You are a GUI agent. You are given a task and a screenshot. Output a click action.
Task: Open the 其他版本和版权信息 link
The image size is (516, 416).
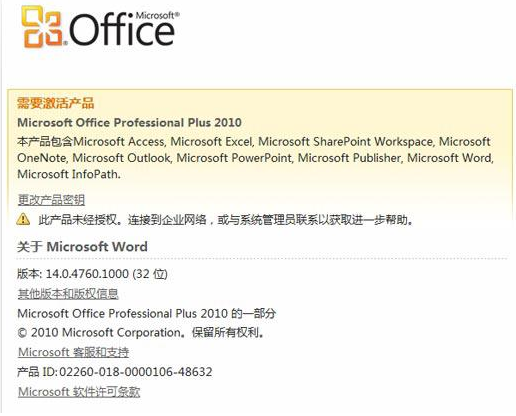pyautogui.click(x=68, y=294)
